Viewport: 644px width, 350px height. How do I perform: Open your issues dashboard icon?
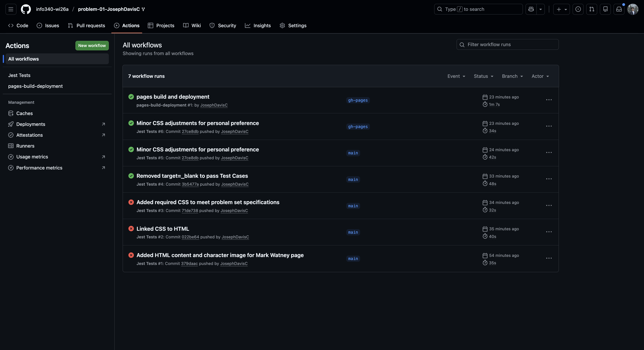tap(578, 9)
